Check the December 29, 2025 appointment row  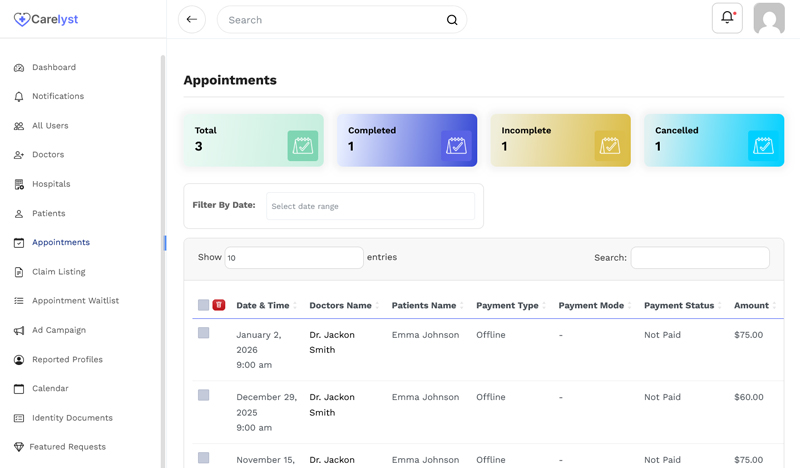[x=204, y=395]
